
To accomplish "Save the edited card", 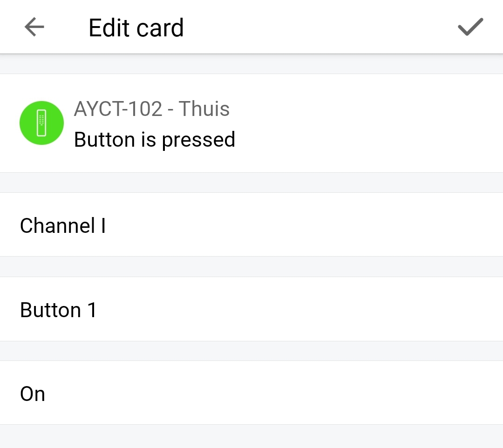I will coord(470,27).
